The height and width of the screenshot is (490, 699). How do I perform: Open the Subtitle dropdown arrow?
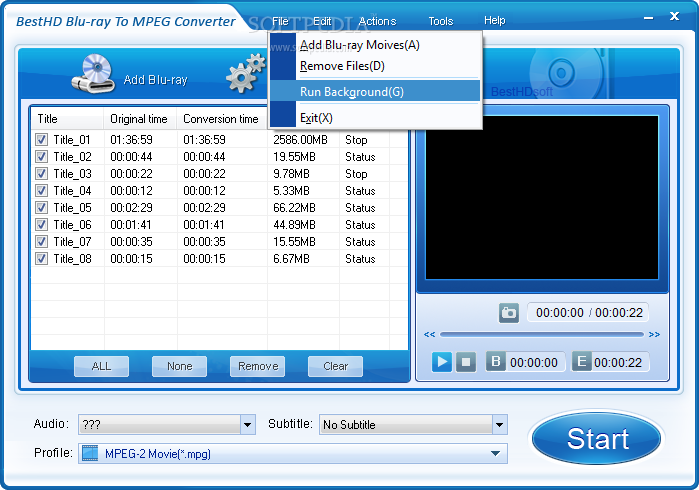point(500,424)
